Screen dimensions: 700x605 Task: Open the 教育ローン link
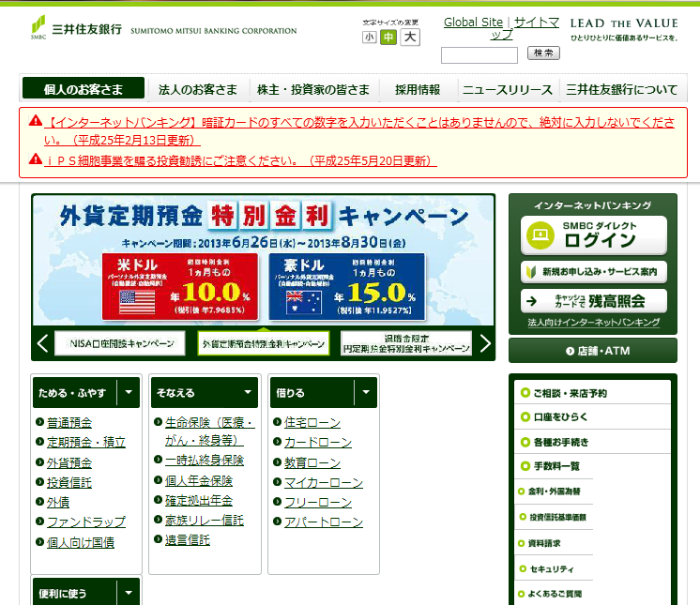[x=312, y=462]
